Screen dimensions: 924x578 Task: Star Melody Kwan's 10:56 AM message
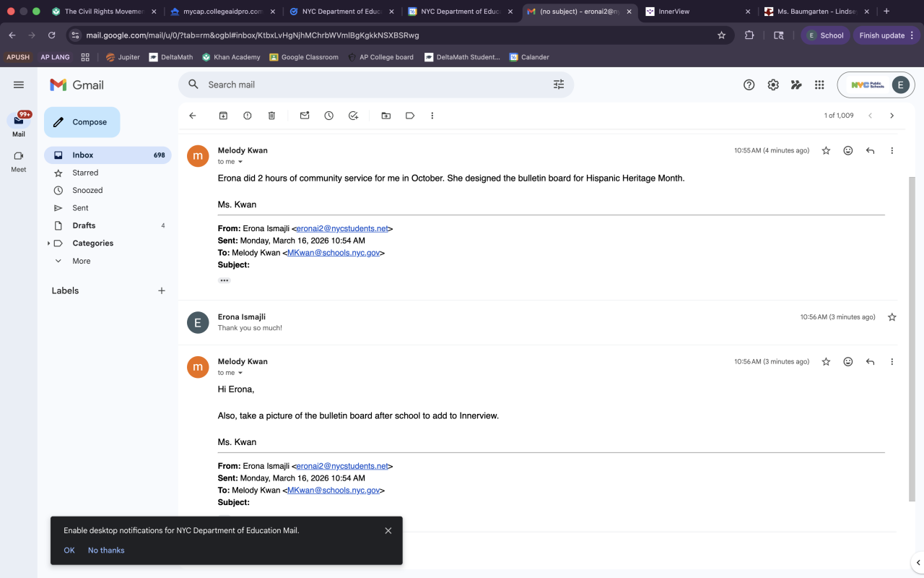coord(826,361)
